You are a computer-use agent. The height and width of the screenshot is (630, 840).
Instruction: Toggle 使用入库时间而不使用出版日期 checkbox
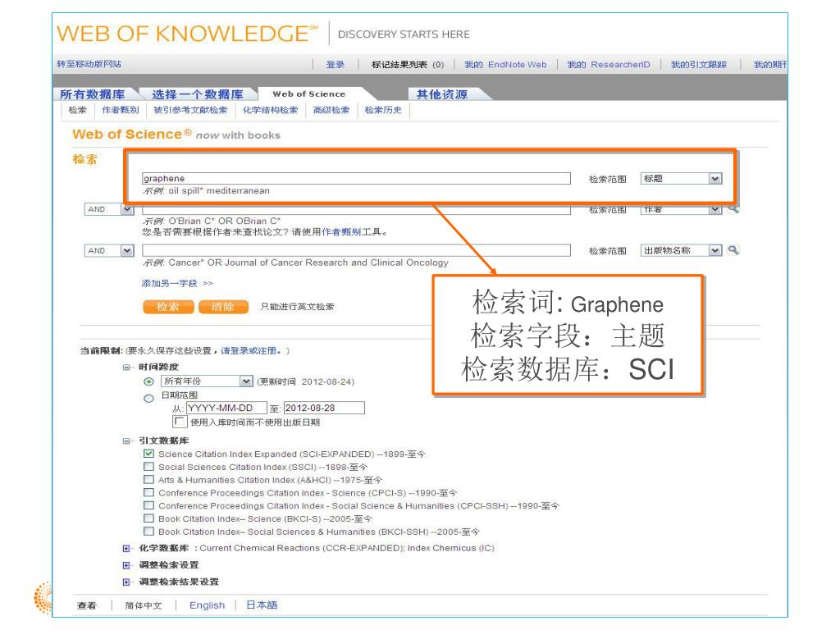[x=180, y=422]
